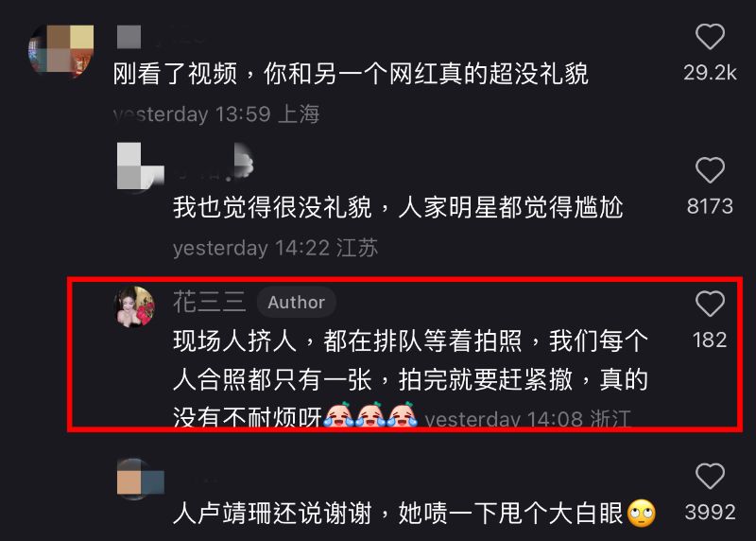This screenshot has height=541, width=756.
Task: Like the reply with 8173 likes
Action: pos(710,170)
